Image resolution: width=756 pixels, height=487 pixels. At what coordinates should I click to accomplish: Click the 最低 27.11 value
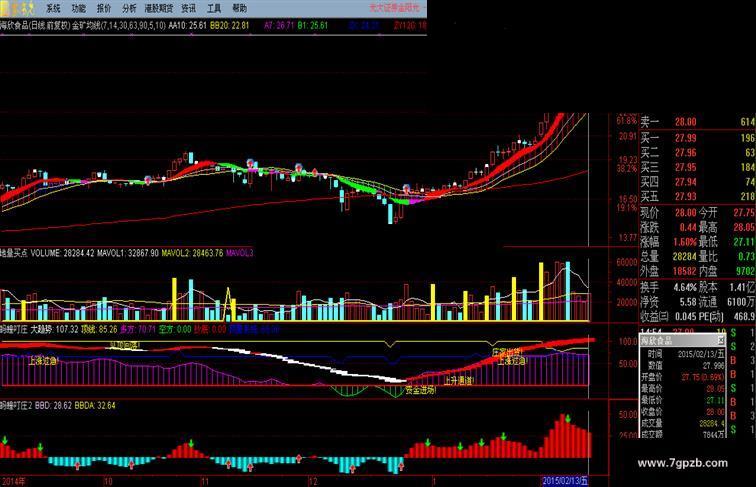point(744,242)
